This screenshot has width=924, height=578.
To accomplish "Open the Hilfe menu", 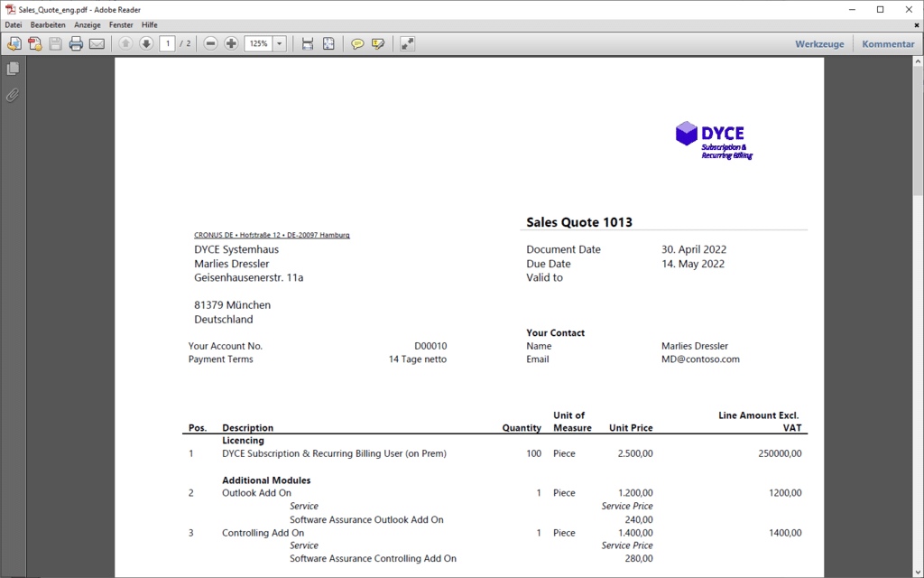I will click(150, 25).
